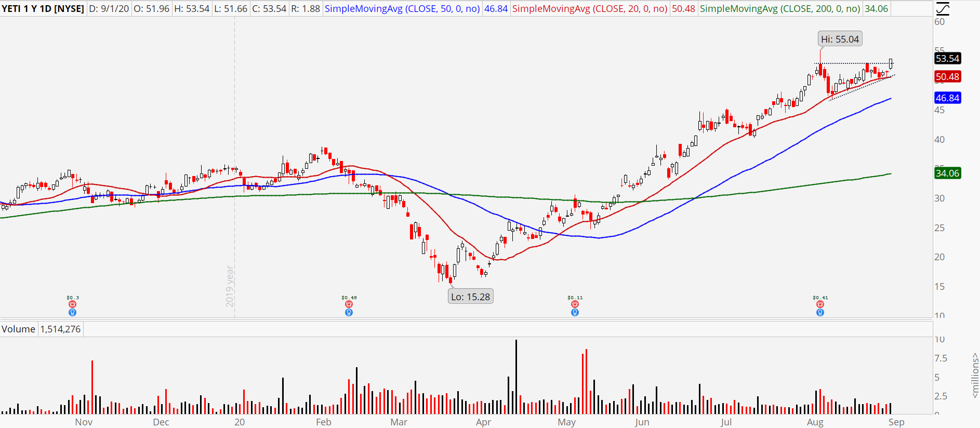Click the 30 price axis label
The image size is (980, 428).
[x=939, y=198]
